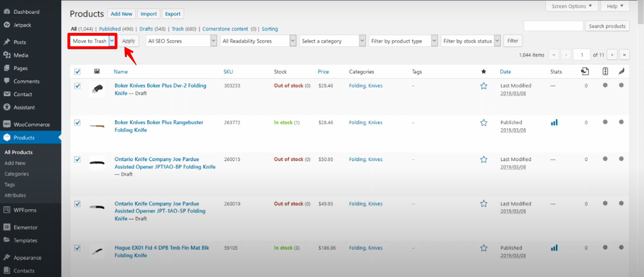Click the image column header icon

click(x=97, y=71)
